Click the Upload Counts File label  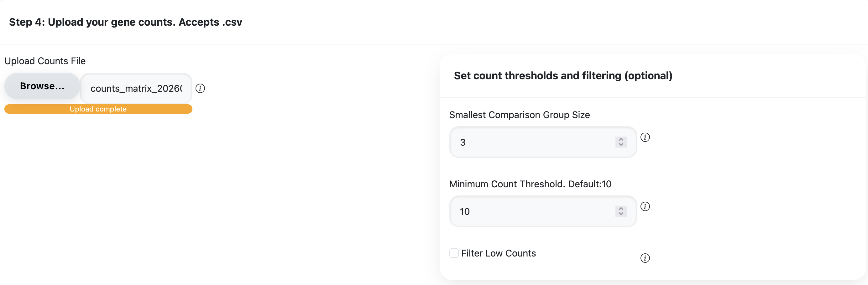(x=45, y=61)
